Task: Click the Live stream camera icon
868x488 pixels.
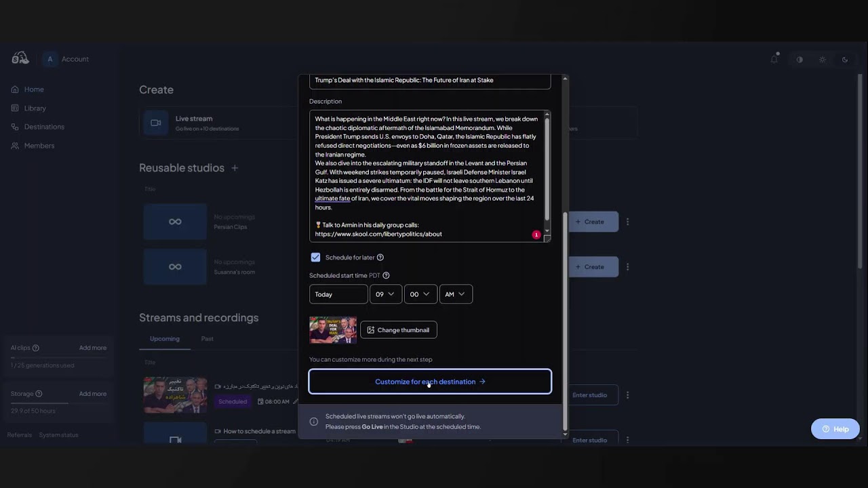Action: click(x=156, y=123)
